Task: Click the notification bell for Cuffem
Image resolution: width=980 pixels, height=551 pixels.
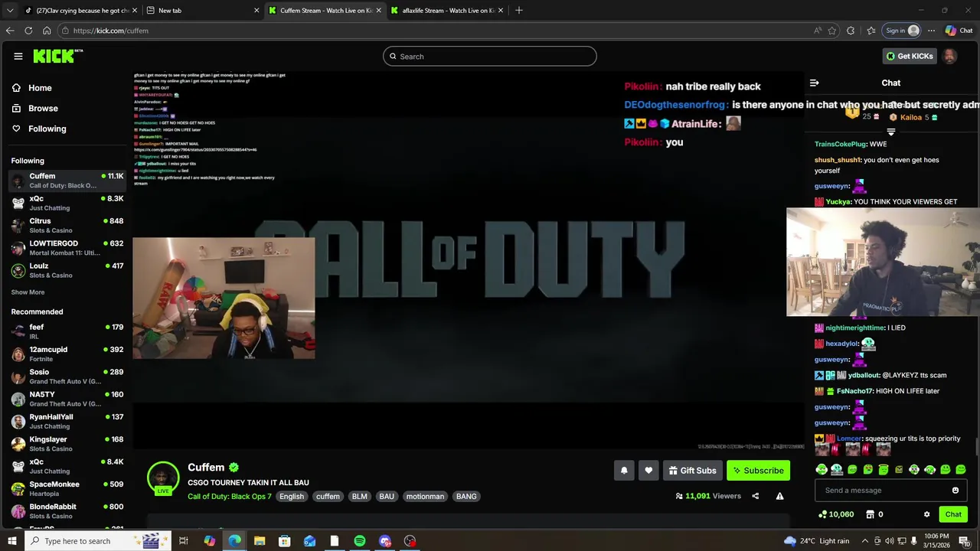Action: click(x=624, y=471)
